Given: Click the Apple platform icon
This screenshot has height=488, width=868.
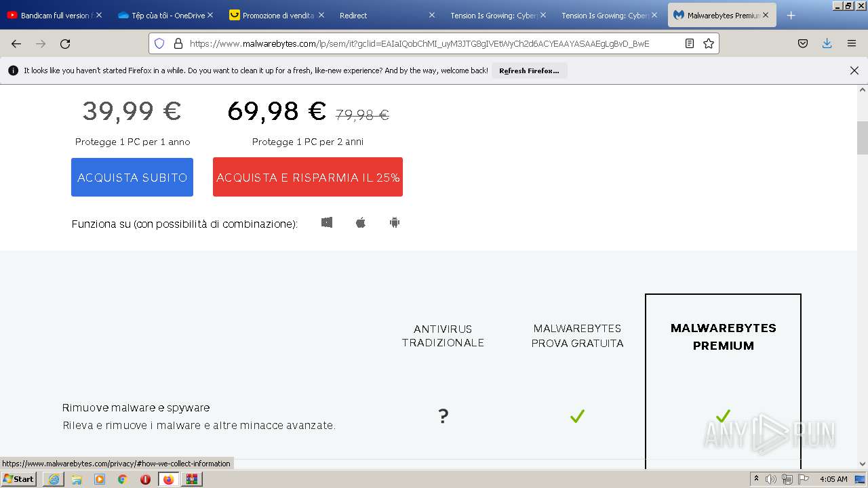Looking at the screenshot, I should pyautogui.click(x=361, y=222).
